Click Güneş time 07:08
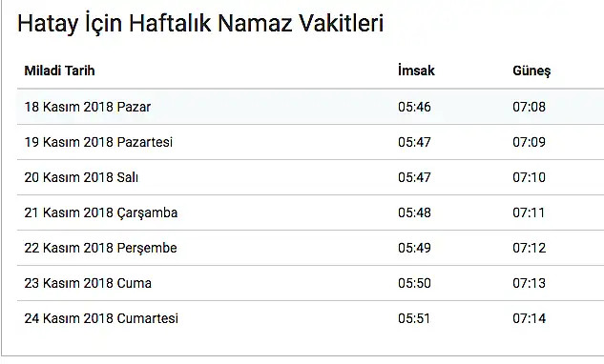 [x=529, y=107]
